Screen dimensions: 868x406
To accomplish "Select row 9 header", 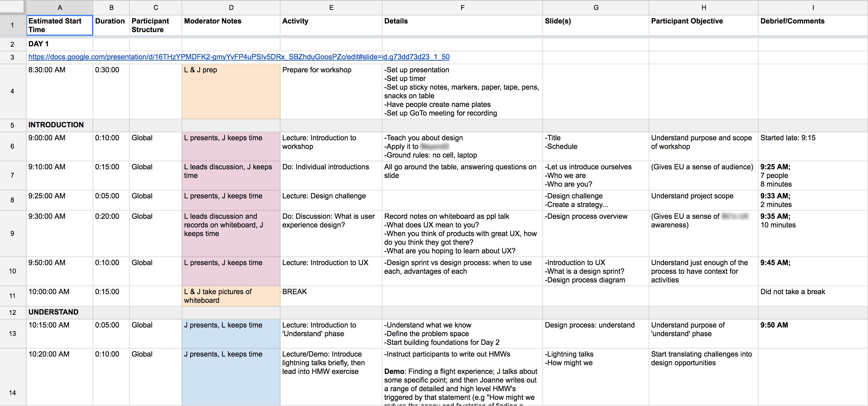I will [12, 234].
